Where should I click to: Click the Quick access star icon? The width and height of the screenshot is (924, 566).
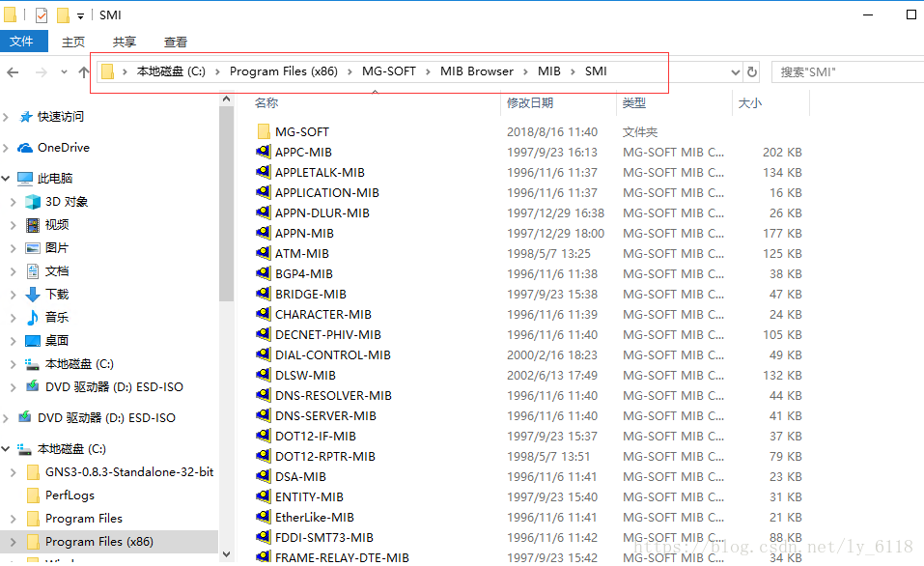coord(25,117)
